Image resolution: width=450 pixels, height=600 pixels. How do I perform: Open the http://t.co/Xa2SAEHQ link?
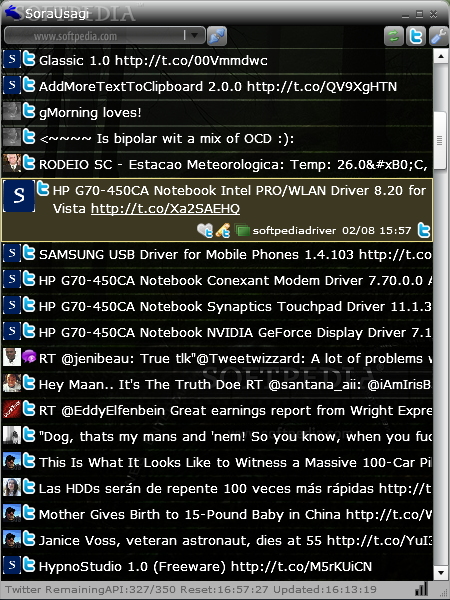coord(165,209)
